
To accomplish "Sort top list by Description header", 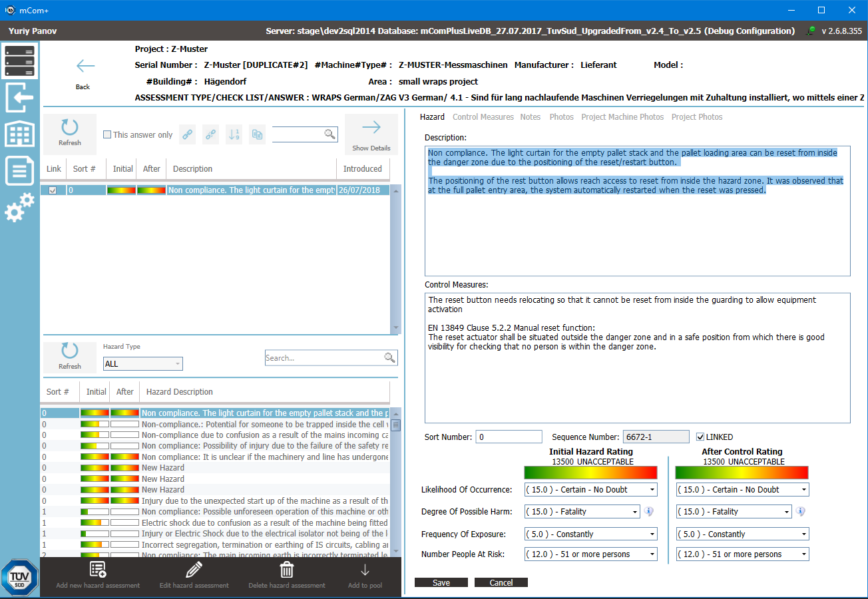I will point(251,169).
